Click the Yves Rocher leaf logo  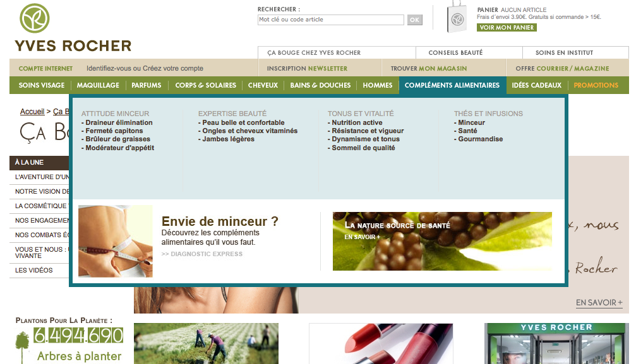(x=35, y=19)
